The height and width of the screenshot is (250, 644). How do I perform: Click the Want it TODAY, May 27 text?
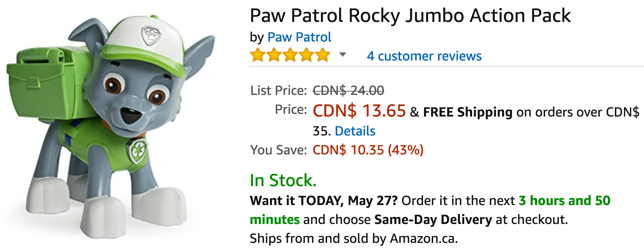(x=323, y=201)
